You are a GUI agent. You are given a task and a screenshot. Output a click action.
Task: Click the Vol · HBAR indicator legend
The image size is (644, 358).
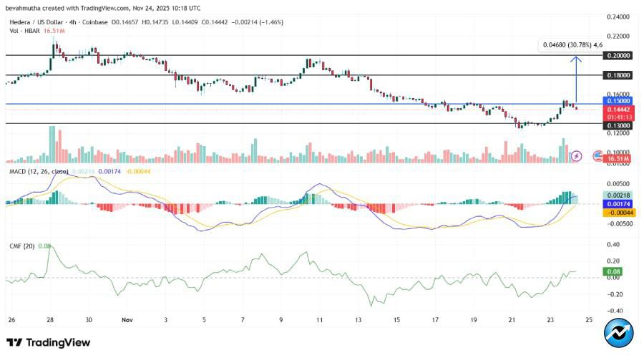pyautogui.click(x=24, y=32)
